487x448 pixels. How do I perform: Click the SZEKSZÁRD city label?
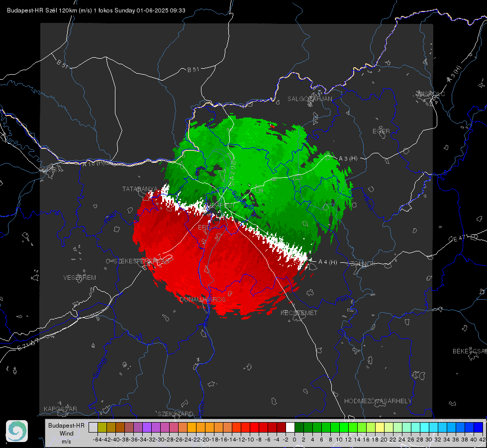[x=176, y=414]
